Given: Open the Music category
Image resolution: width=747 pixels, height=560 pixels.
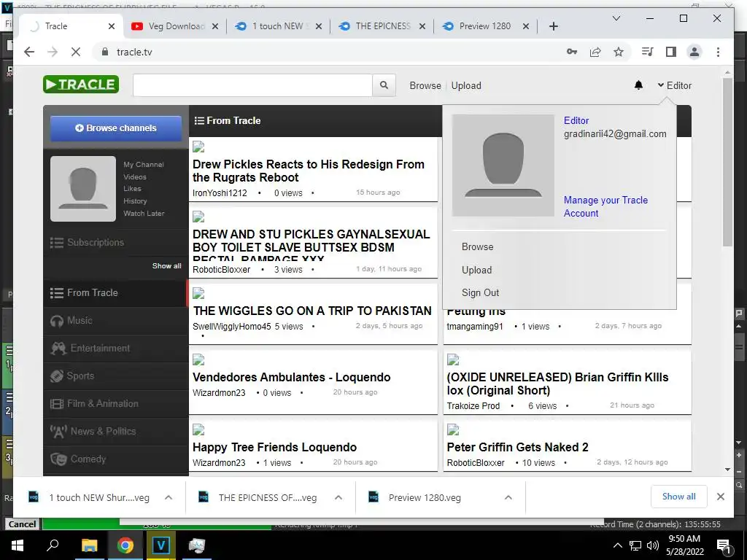Looking at the screenshot, I should 116,321.
